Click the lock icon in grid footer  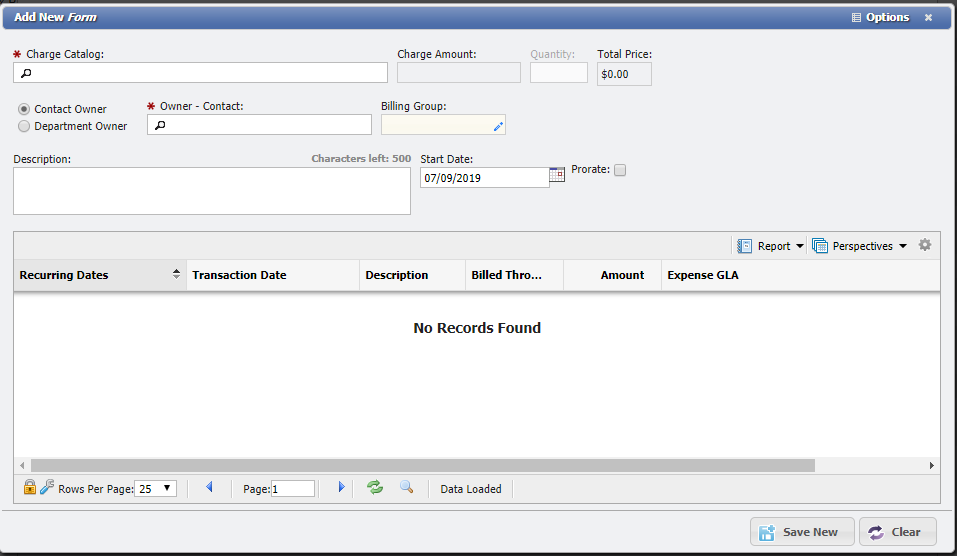[29, 488]
